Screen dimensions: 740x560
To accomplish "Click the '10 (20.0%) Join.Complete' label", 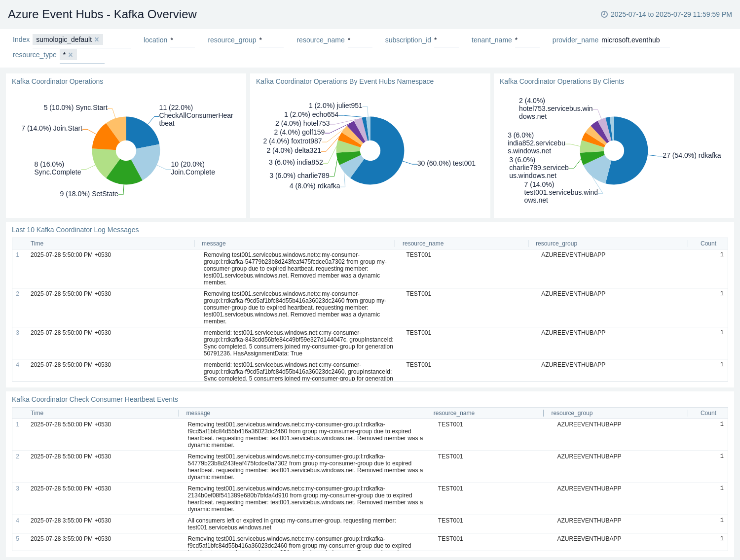I will 193,168.
